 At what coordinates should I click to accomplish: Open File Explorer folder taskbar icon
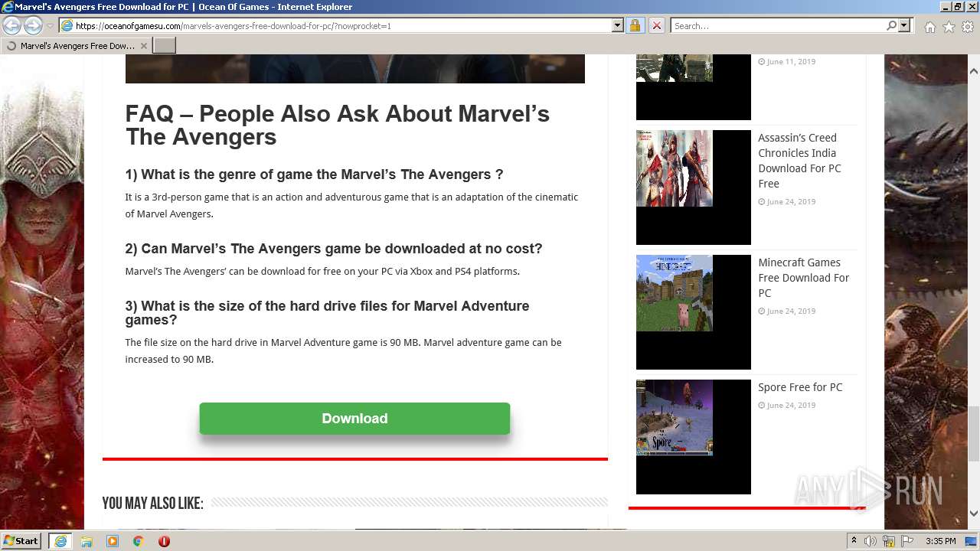(87, 541)
